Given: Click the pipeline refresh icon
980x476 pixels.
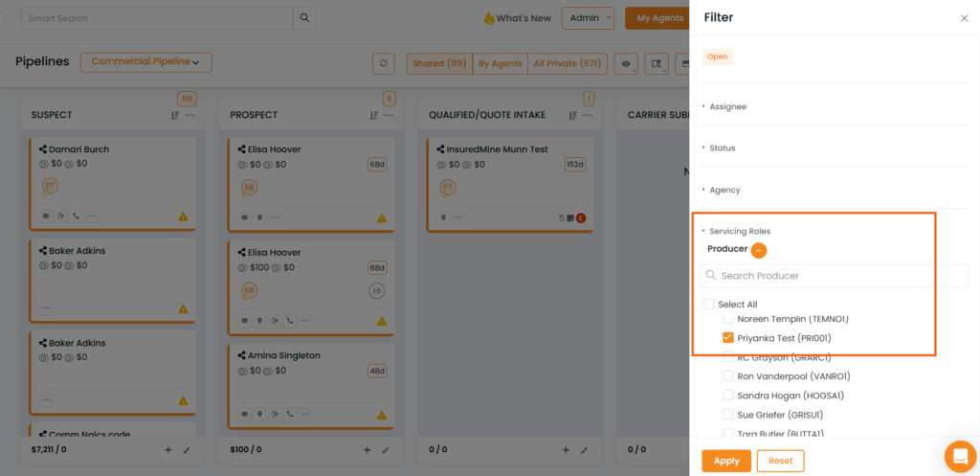Looking at the screenshot, I should pos(384,63).
